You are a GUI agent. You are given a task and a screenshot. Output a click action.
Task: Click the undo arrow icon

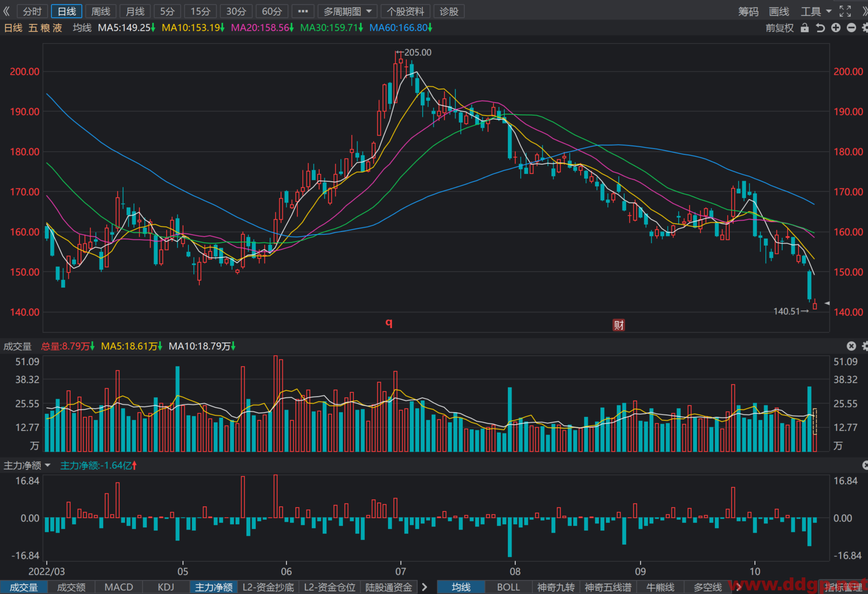(820, 28)
